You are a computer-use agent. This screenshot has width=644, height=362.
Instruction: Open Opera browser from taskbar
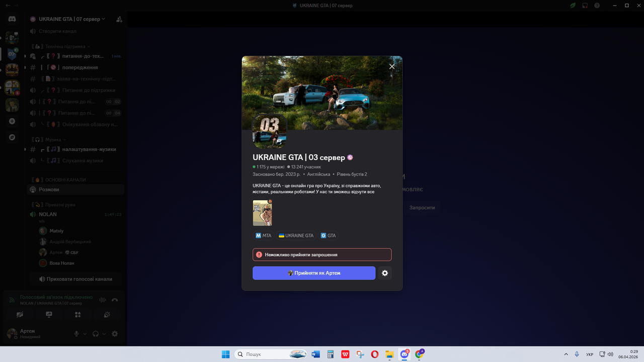pos(375,354)
